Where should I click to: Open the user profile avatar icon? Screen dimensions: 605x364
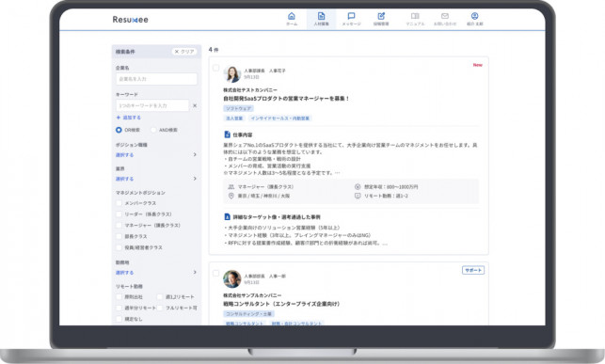pos(474,16)
